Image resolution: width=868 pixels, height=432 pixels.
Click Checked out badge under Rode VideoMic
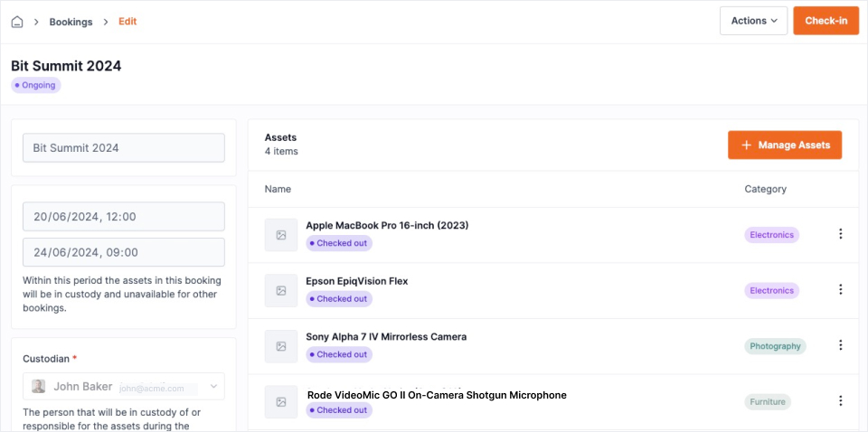click(x=339, y=410)
